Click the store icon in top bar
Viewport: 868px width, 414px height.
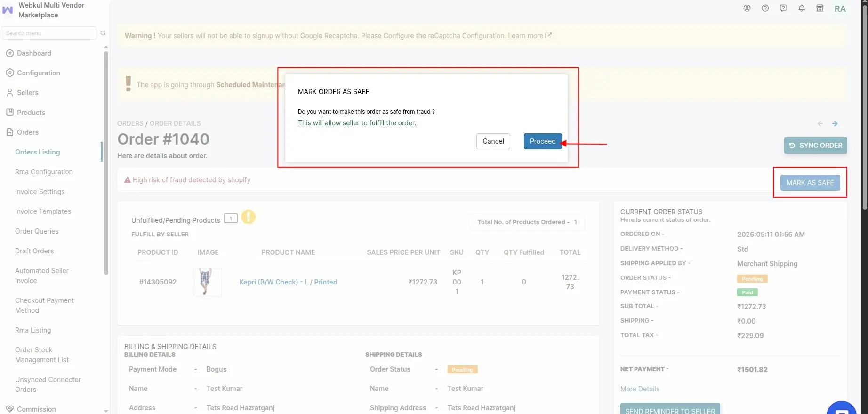point(820,8)
